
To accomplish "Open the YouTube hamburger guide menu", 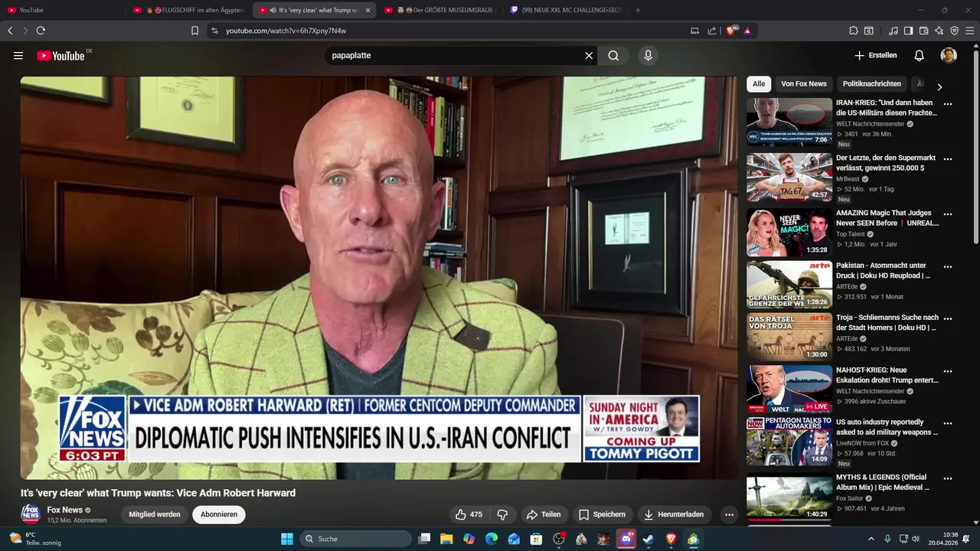I will (x=18, y=56).
